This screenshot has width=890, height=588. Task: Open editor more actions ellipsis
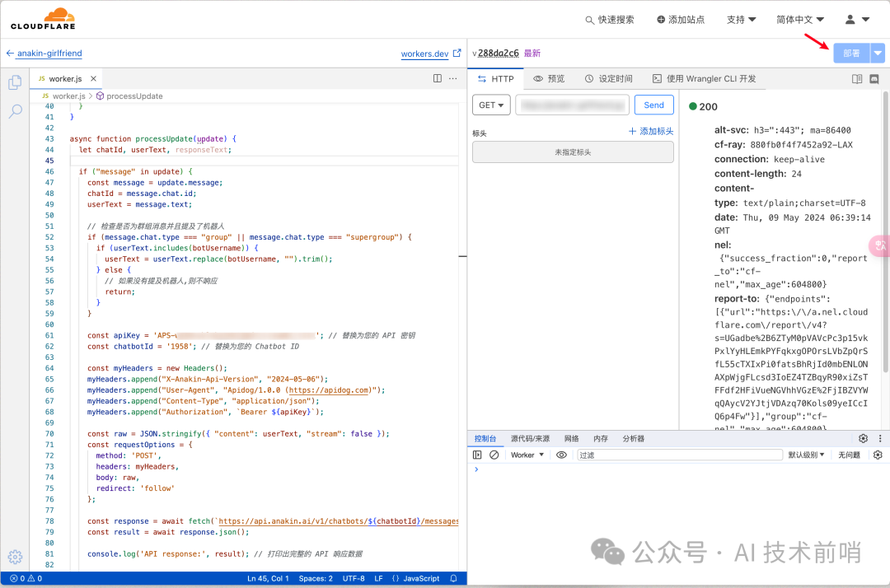pyautogui.click(x=453, y=78)
